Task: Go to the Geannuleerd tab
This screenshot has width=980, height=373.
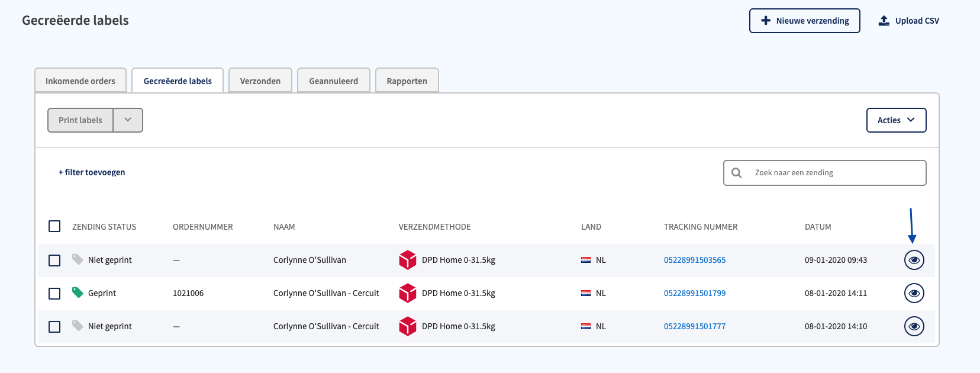Action: [x=334, y=81]
